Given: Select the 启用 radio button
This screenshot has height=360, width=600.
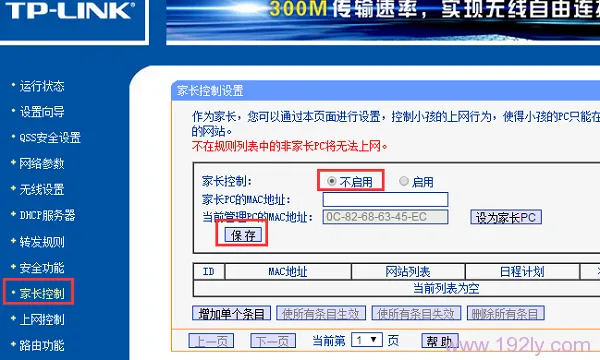Looking at the screenshot, I should pos(404,181).
